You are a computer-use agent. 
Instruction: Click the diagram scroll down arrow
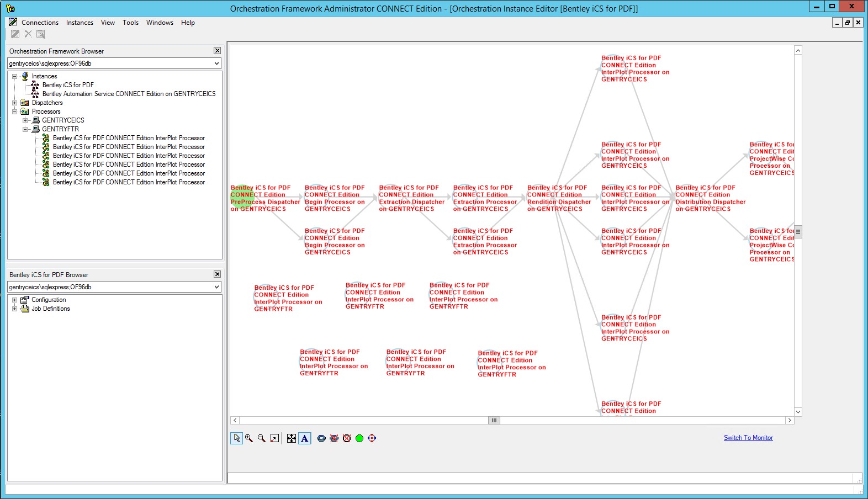pyautogui.click(x=798, y=412)
